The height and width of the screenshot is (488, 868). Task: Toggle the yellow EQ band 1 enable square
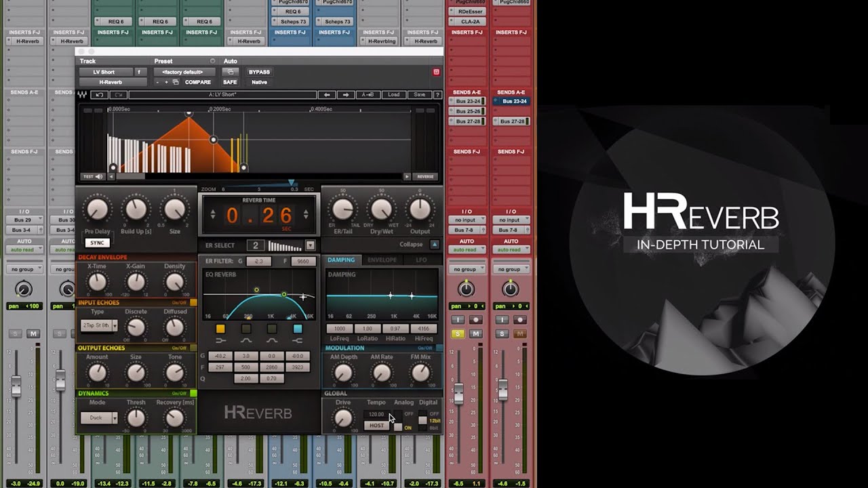pos(220,329)
